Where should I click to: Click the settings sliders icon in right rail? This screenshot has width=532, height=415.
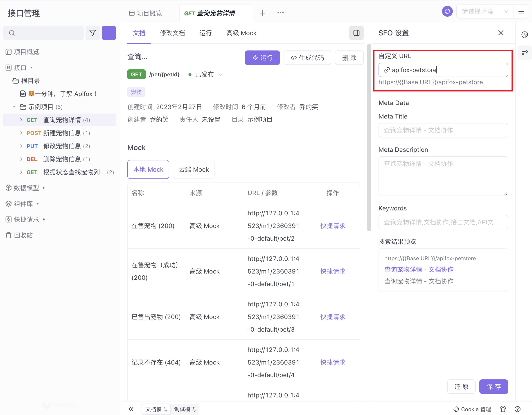pyautogui.click(x=524, y=53)
